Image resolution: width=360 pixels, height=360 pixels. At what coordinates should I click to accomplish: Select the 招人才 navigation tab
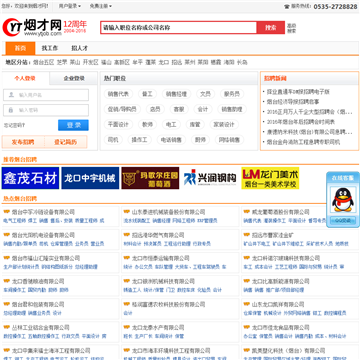pos(79,48)
